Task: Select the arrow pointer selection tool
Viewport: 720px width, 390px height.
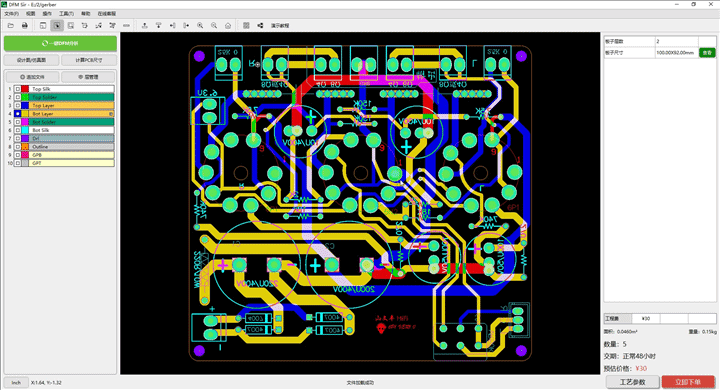Action: (57, 26)
